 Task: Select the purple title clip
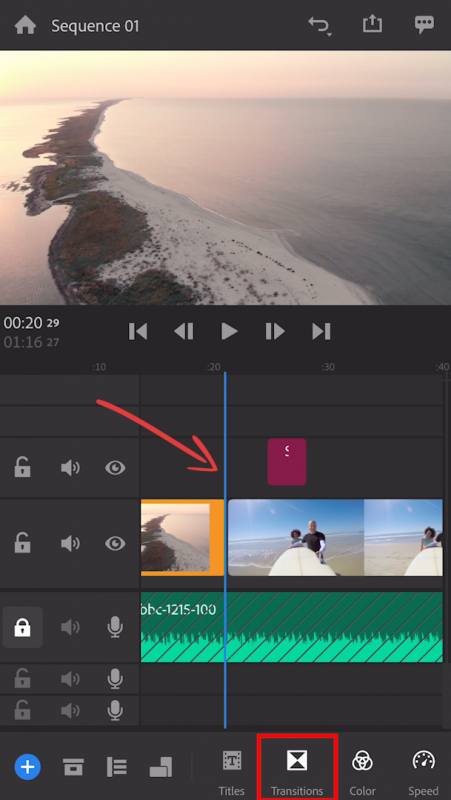click(x=287, y=462)
